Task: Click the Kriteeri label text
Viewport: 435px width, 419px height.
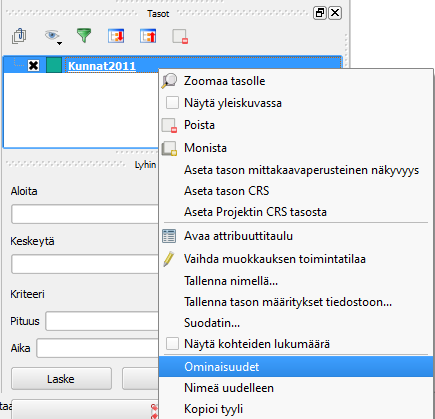Action: (x=27, y=294)
